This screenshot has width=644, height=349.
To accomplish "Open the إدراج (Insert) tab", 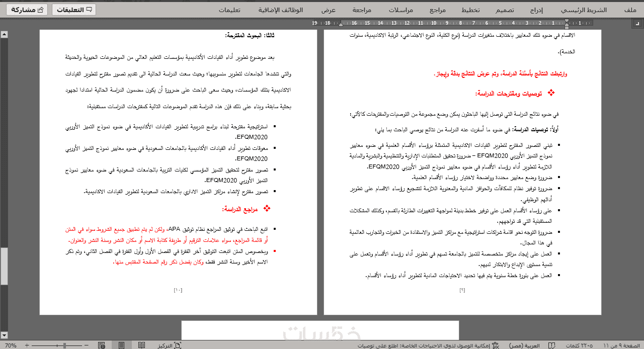I will [536, 10].
